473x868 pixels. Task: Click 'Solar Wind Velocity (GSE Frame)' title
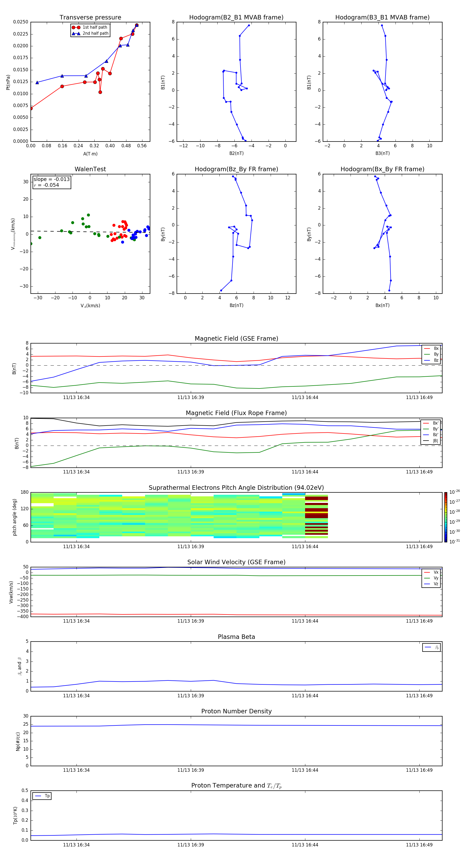click(236, 562)
